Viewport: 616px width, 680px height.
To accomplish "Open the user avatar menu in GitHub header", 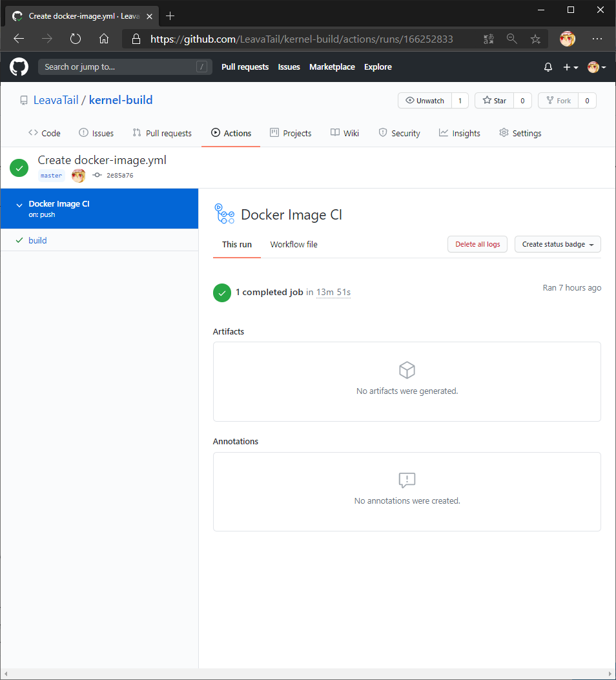I will coord(597,67).
